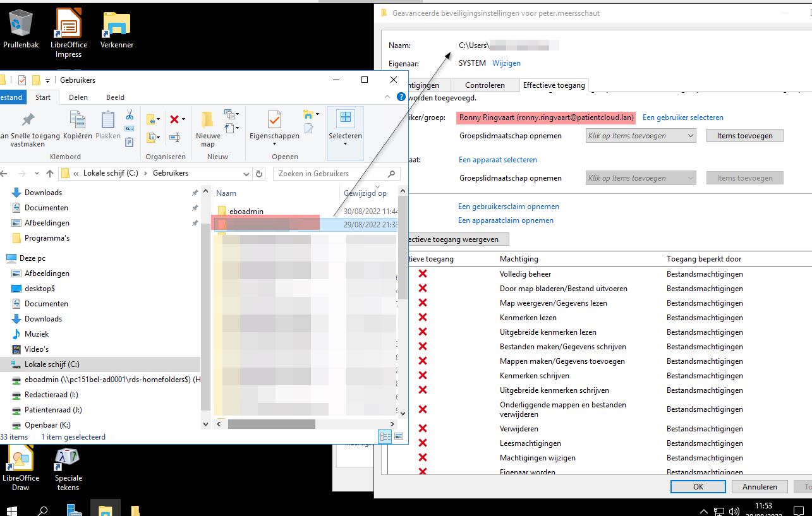
Task: Click the Een gebruiker selecteren link
Action: click(x=682, y=117)
